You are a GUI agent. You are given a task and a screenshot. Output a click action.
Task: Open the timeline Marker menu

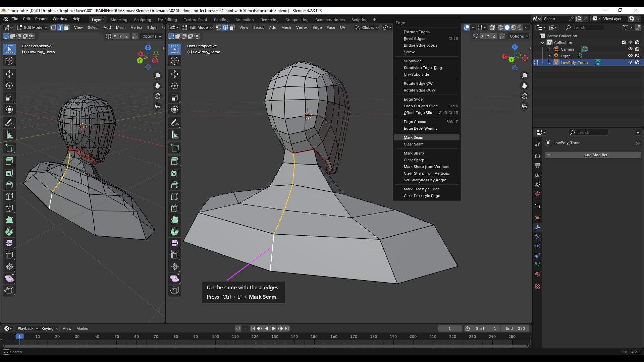point(83,328)
